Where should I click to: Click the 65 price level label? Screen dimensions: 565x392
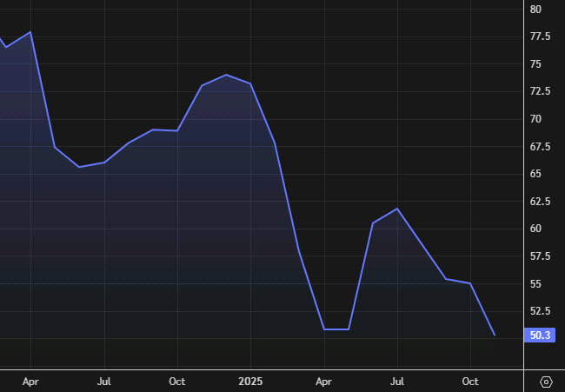[535, 174]
